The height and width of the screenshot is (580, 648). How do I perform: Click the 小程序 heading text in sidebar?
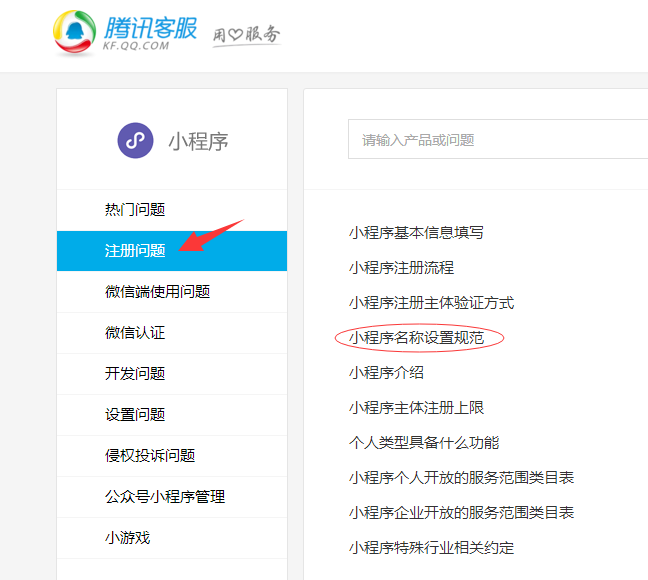198,141
